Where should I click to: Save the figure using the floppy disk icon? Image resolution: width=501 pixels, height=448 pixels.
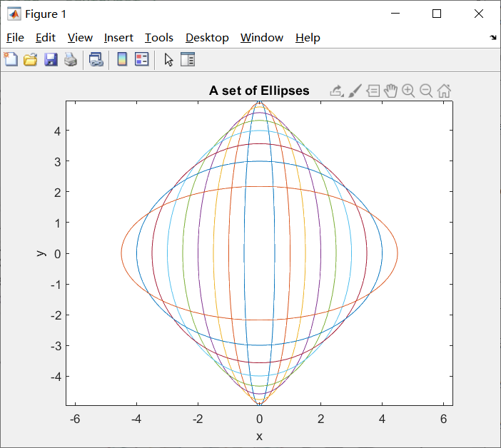click(51, 60)
